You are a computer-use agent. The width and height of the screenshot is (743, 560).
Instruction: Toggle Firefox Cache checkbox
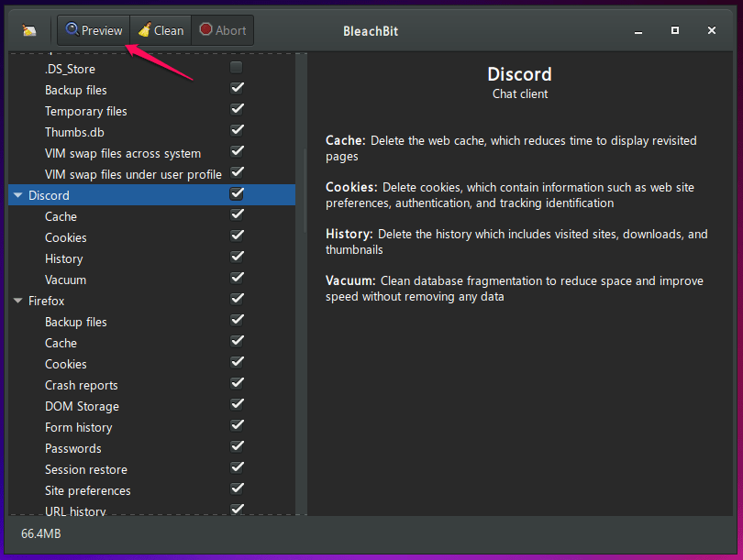237,341
